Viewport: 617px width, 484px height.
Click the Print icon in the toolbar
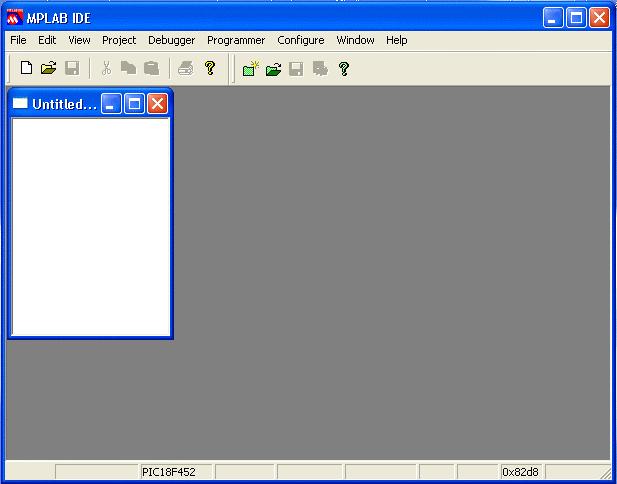[186, 68]
